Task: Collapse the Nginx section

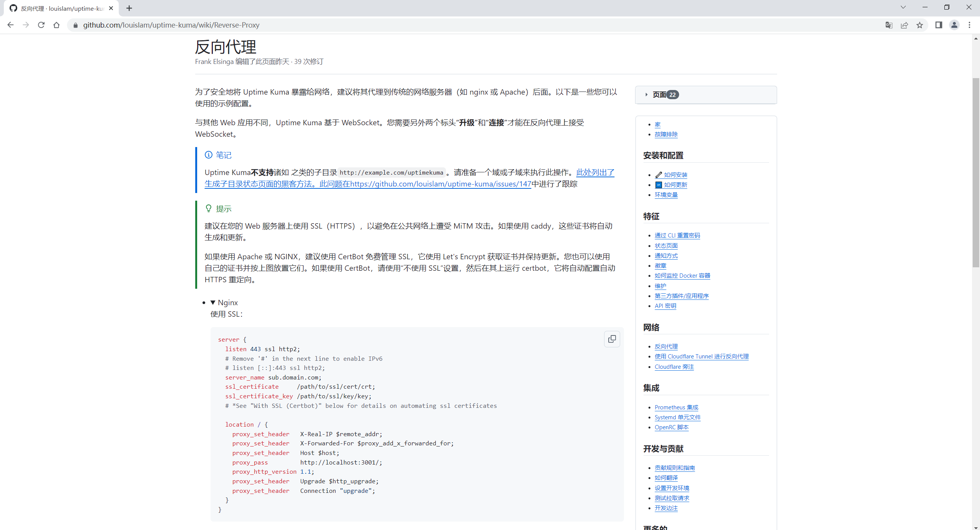Action: click(224, 303)
